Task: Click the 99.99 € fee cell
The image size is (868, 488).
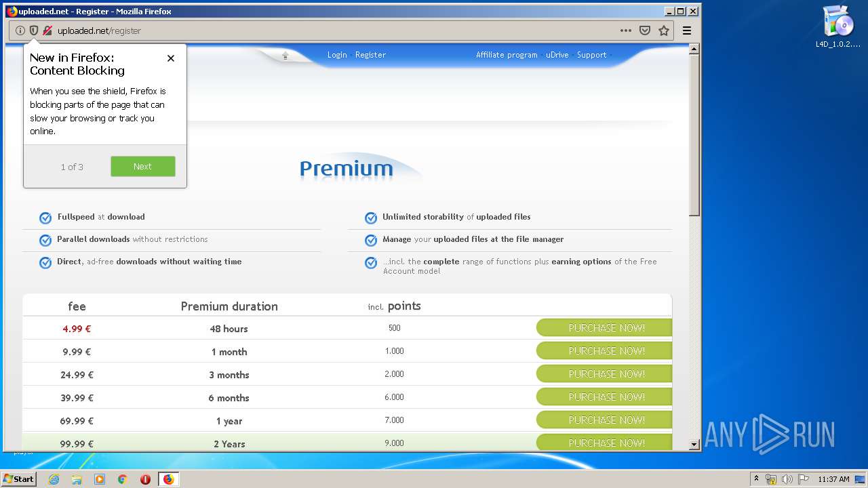Action: tap(77, 444)
